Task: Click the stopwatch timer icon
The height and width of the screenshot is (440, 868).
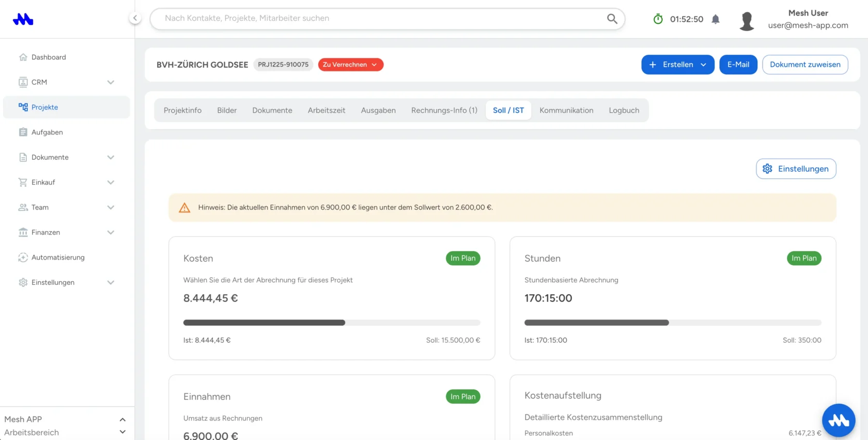Action: click(658, 19)
